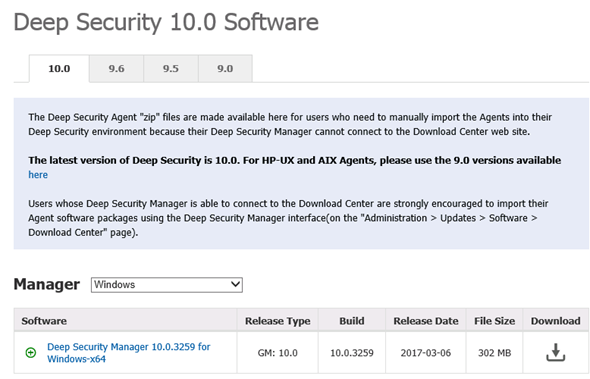Download Deep Security Manager 10.0.3259 installer
The width and height of the screenshot is (590, 379).
coord(555,352)
